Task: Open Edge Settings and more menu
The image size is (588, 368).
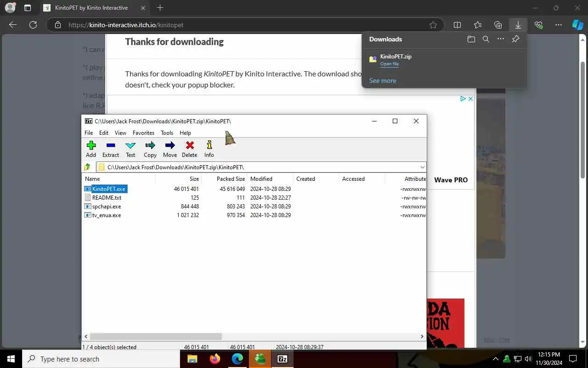Action: click(x=559, y=25)
